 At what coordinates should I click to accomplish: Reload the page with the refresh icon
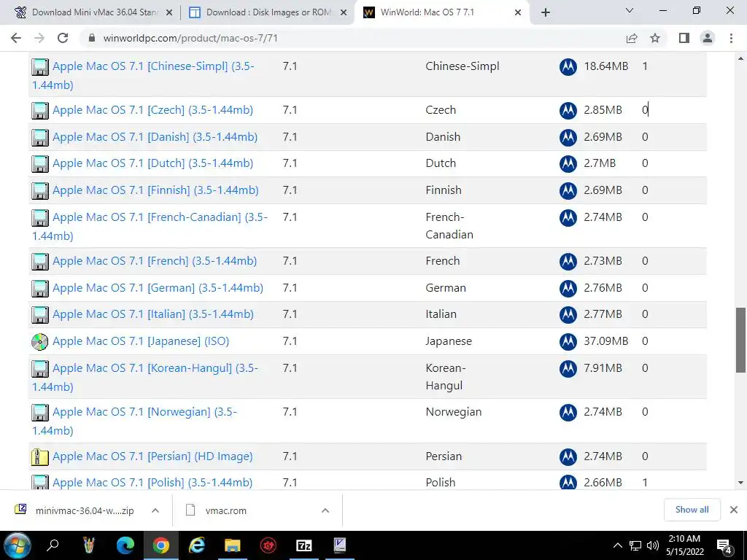pyautogui.click(x=63, y=38)
